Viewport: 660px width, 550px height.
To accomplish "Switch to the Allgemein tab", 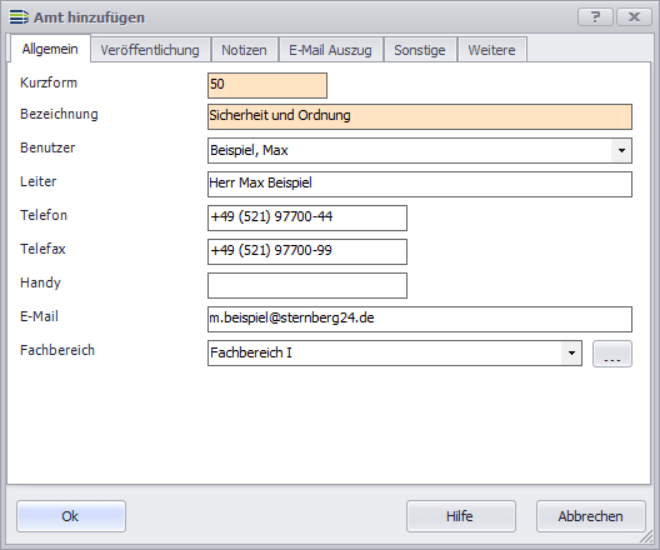I will 50,50.
